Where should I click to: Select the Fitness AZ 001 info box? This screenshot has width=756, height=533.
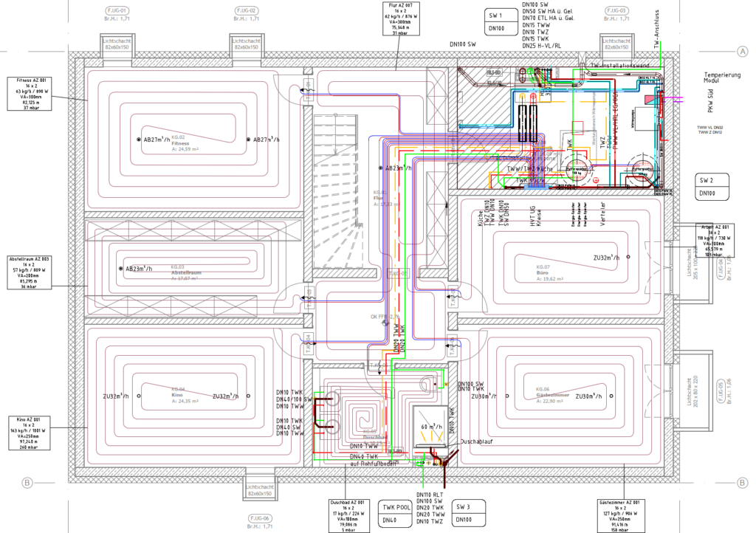pos(30,94)
